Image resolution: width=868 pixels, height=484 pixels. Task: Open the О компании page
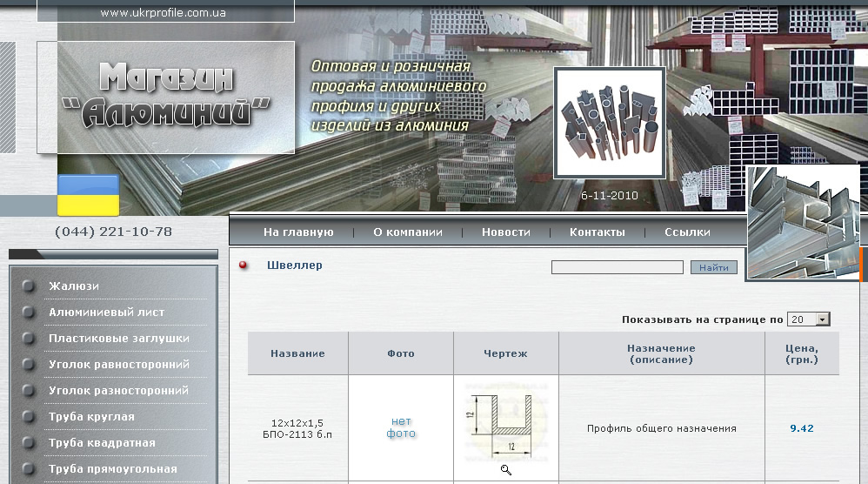click(408, 232)
